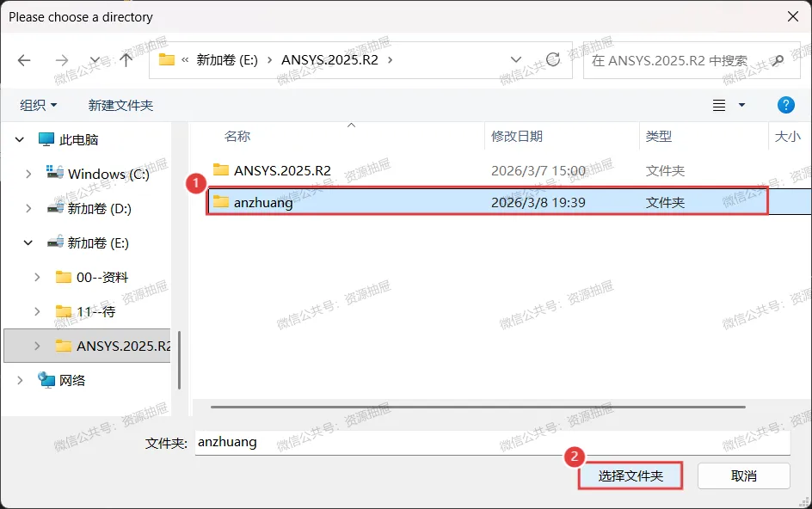Screen dimensions: 812x509
Task: Select 新加卷 (E:) drive in tree
Action: point(98,242)
